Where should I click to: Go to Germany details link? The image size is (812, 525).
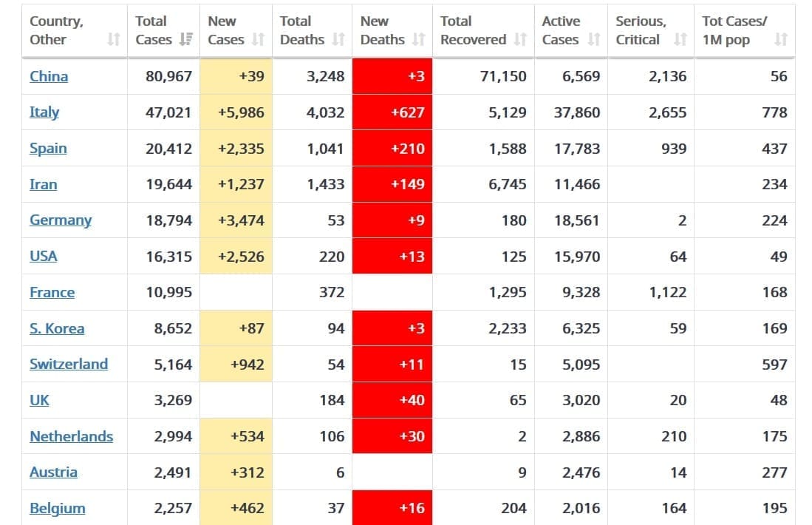(x=61, y=220)
